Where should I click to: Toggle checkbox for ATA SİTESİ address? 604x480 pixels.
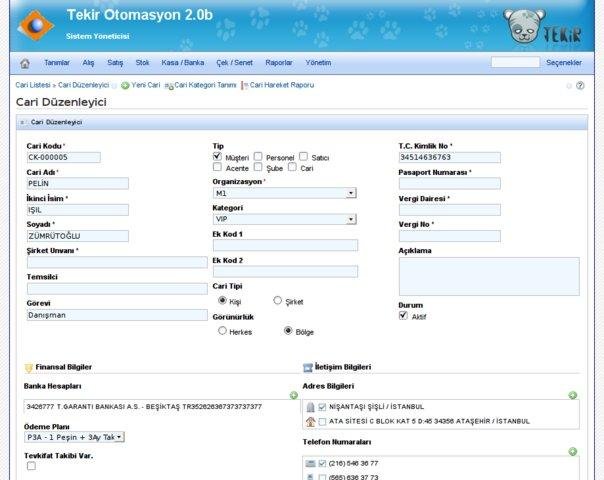322,421
